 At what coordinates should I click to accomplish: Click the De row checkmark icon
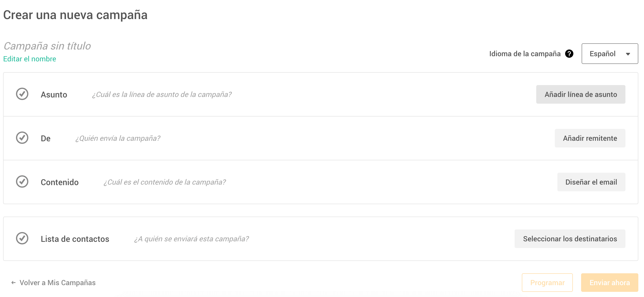point(22,138)
